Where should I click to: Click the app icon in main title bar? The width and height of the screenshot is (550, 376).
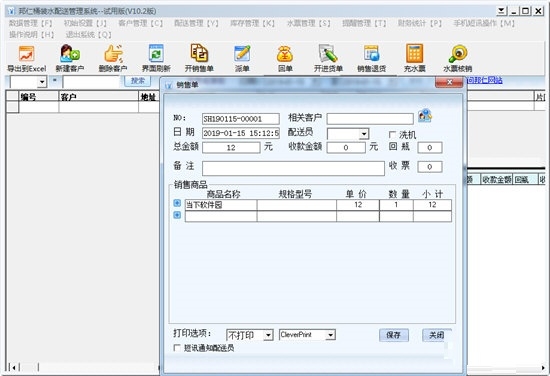pos(12,11)
